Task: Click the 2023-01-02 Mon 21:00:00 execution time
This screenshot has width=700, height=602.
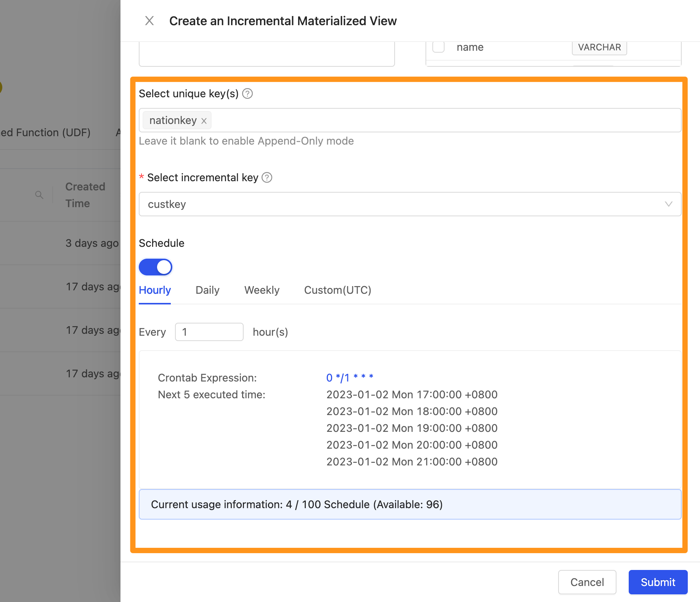Action: [412, 462]
